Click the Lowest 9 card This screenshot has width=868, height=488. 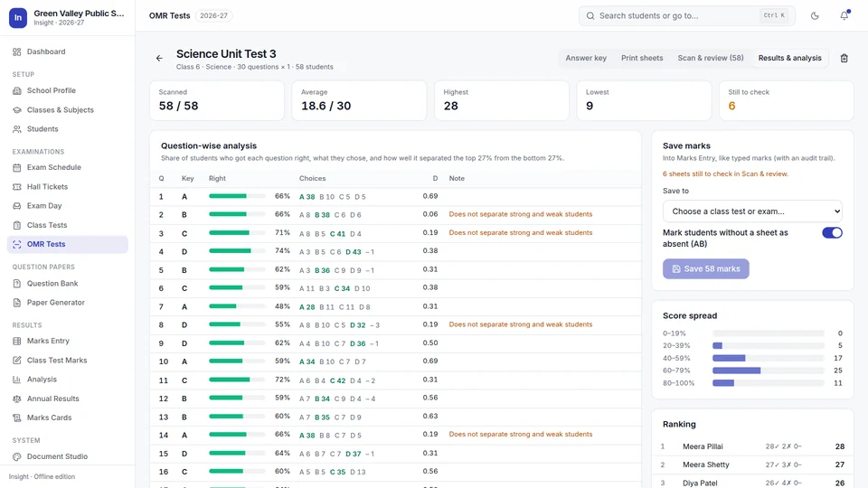644,100
